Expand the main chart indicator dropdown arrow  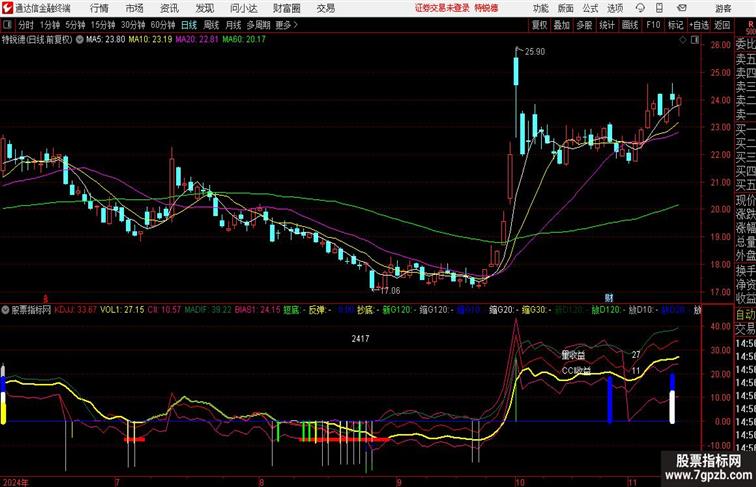click(x=80, y=40)
